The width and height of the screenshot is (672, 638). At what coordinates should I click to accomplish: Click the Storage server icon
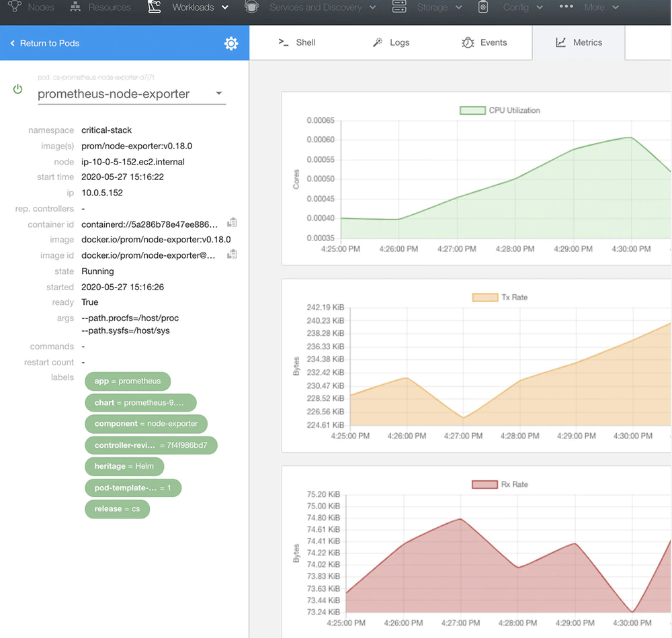pos(399,7)
